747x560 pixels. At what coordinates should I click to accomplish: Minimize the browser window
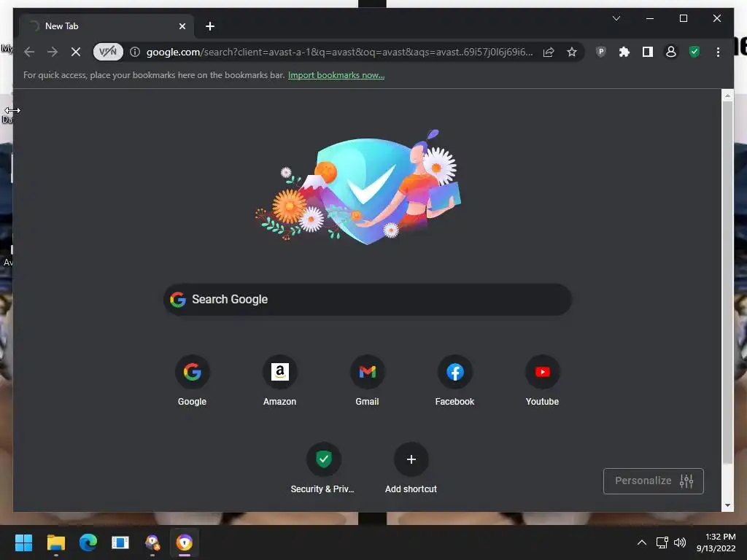point(650,18)
